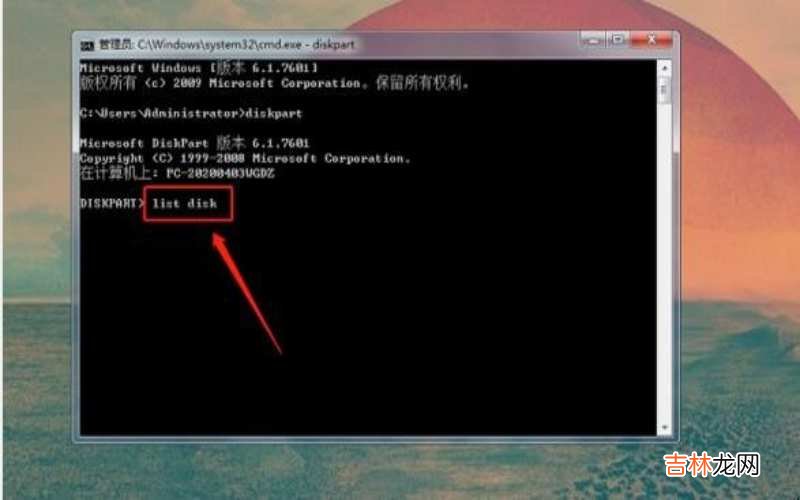Image resolution: width=800 pixels, height=500 pixels.
Task: Click the console scrollbar thumb
Action: (664, 90)
